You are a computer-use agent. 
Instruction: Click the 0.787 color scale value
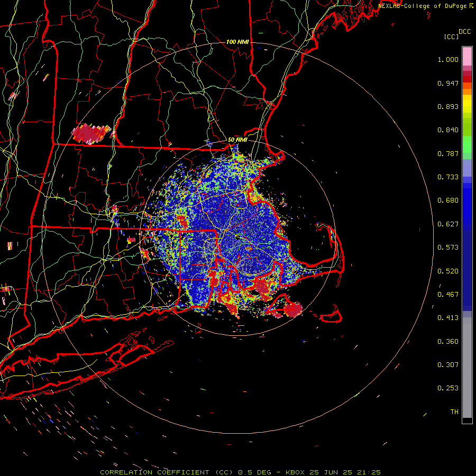[x=448, y=153]
